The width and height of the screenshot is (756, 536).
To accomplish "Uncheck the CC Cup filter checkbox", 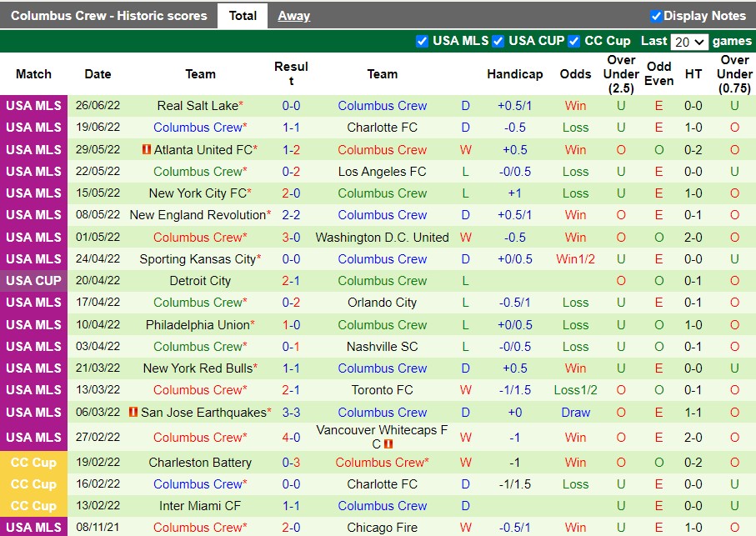I will 573,42.
